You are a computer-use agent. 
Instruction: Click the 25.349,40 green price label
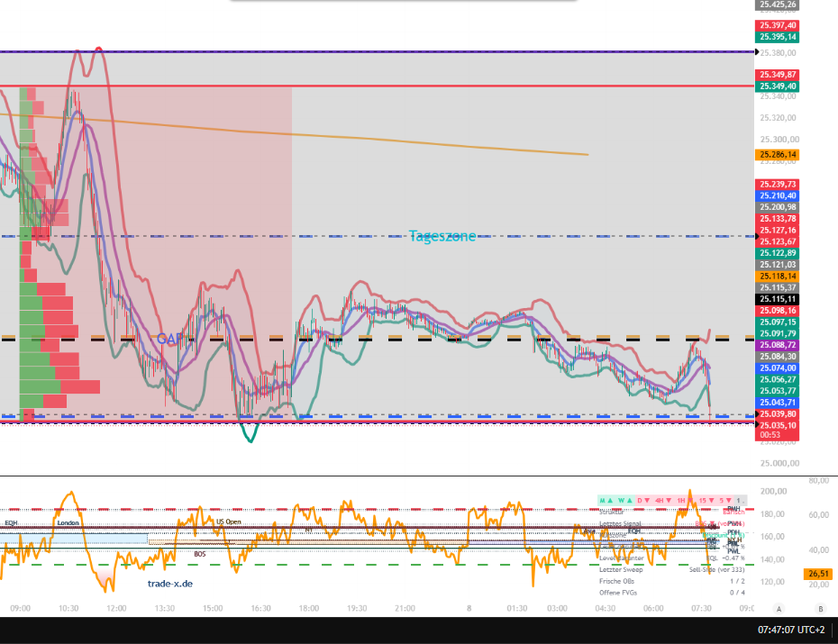click(x=777, y=86)
